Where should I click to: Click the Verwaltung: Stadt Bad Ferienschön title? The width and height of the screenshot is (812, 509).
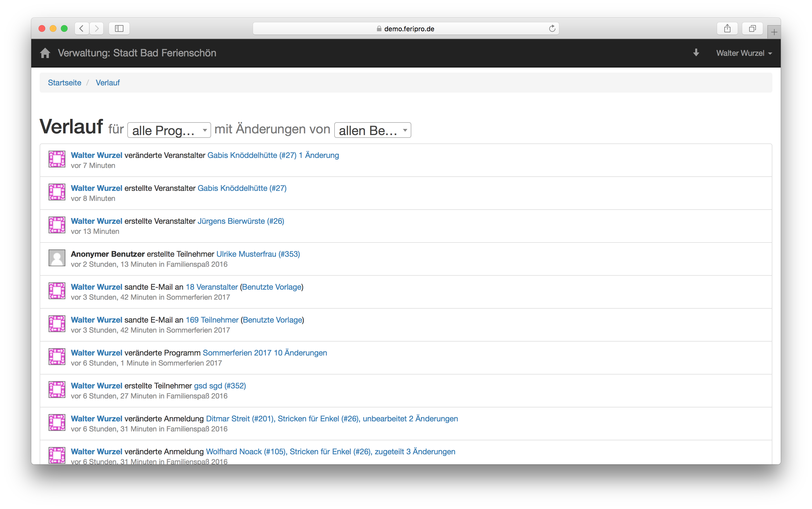point(137,53)
